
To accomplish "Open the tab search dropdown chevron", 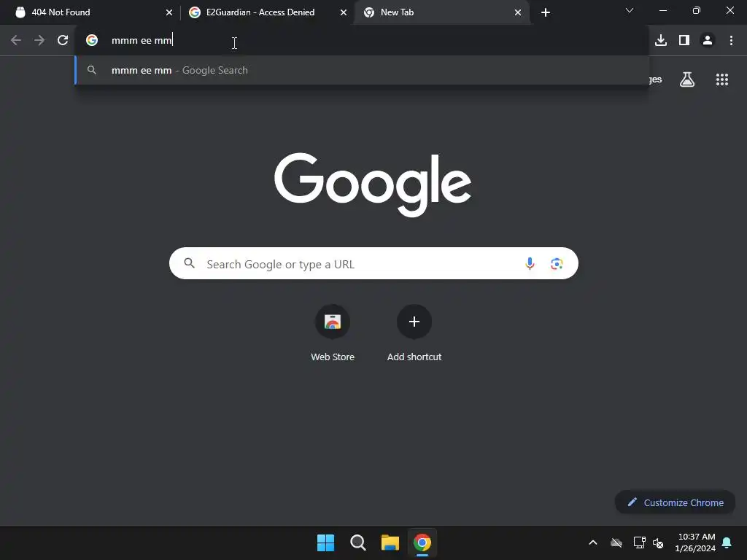I will [x=630, y=10].
